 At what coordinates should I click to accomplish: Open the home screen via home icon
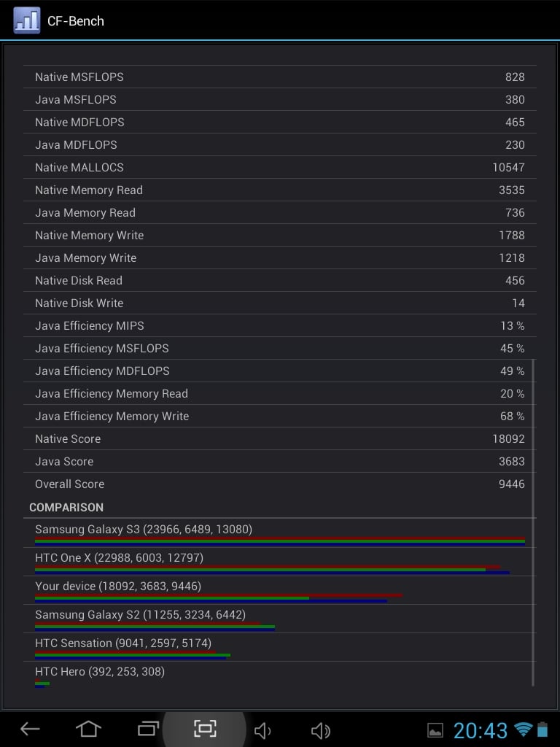click(88, 729)
